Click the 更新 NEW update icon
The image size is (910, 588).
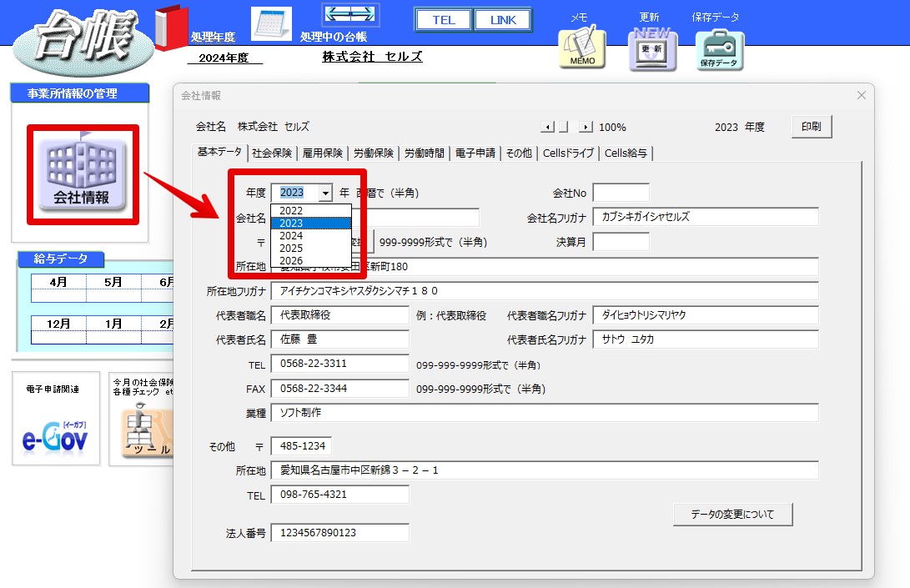(x=653, y=48)
